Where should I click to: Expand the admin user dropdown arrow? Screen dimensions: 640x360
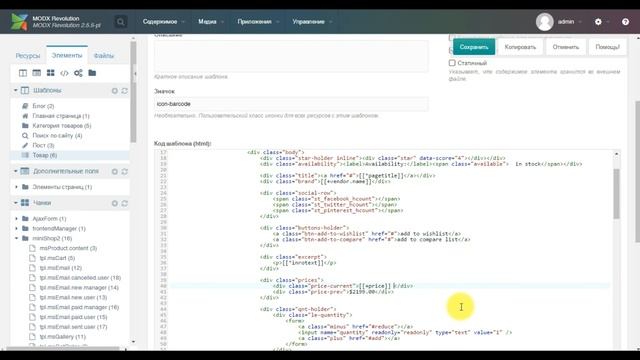[x=580, y=22]
